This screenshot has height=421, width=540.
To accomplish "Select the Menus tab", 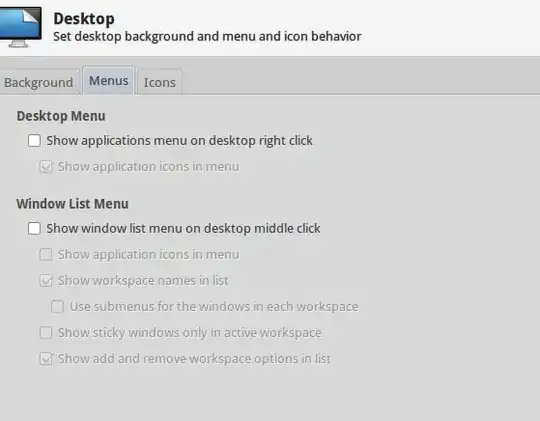I will [108, 81].
